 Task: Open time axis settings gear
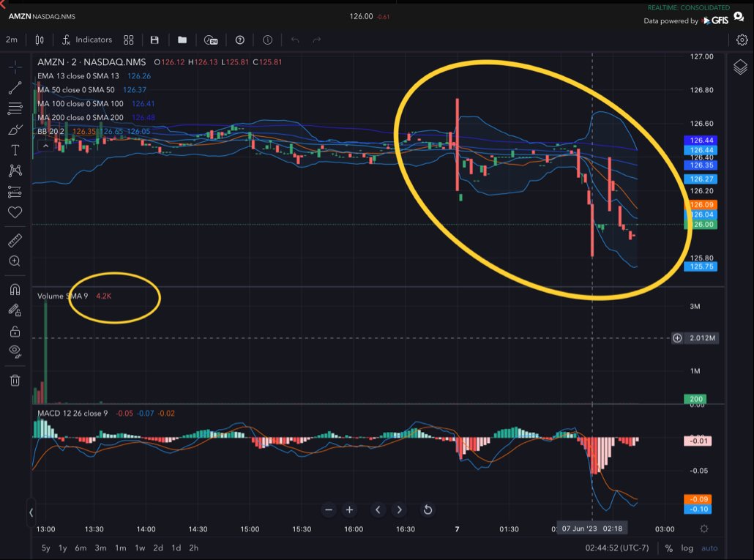[x=704, y=529]
